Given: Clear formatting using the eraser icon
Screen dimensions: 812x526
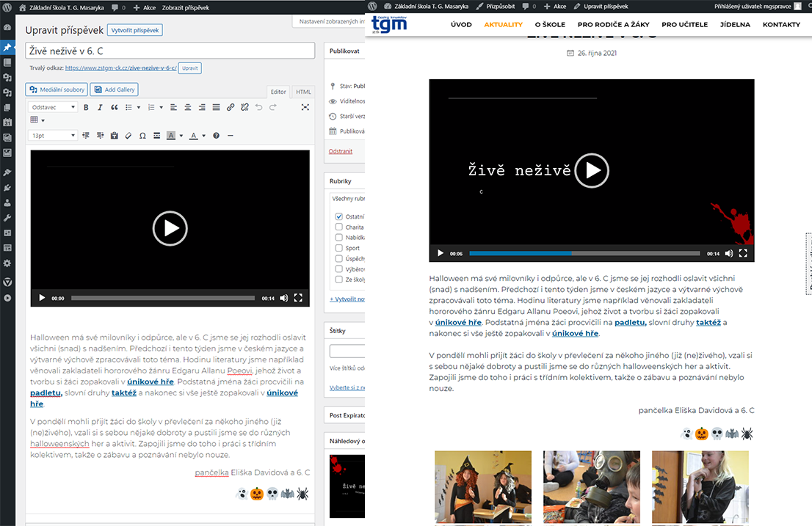Looking at the screenshot, I should [128, 136].
